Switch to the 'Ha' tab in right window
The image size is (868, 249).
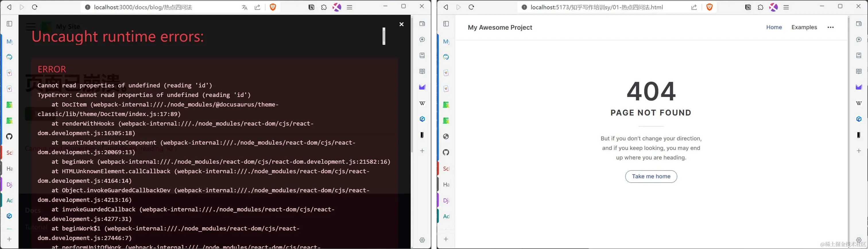coord(446,185)
